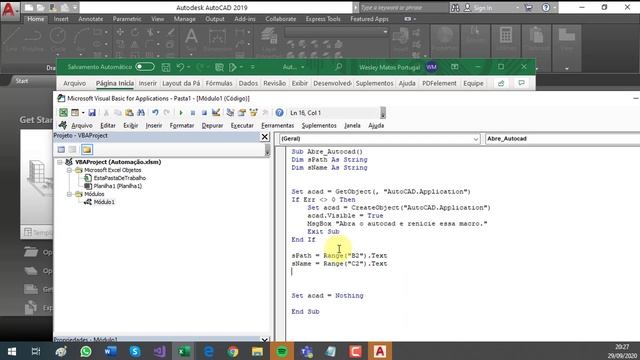Select Módulo1 in the project tree
Image resolution: width=640 pixels, height=360 pixels.
(104, 202)
